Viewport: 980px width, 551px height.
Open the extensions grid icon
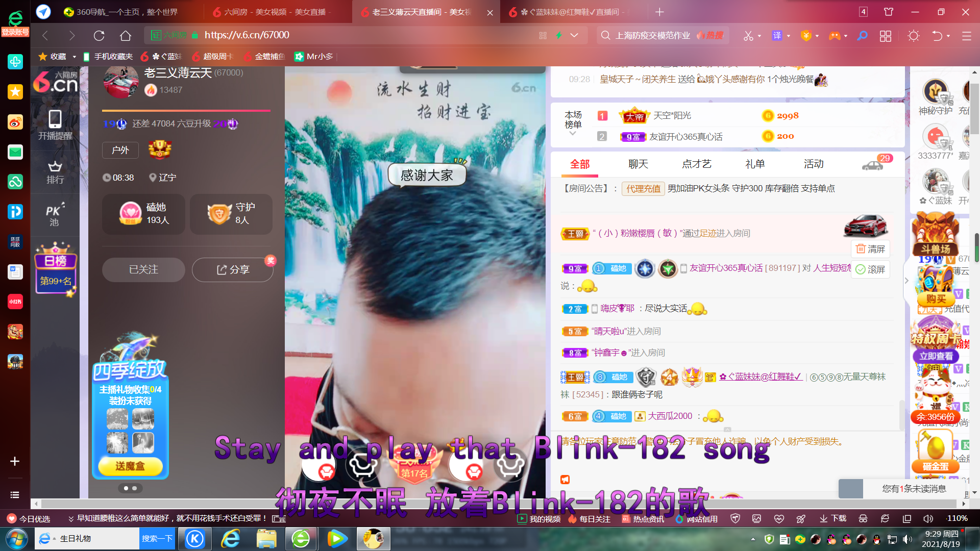(x=886, y=36)
